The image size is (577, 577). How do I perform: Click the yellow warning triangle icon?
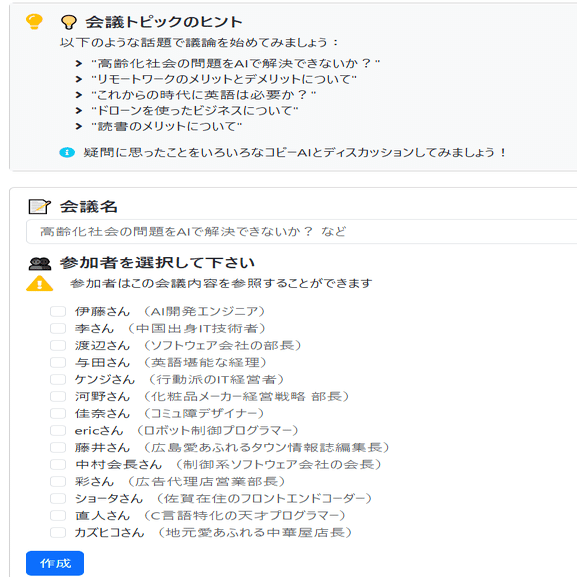pyautogui.click(x=39, y=283)
